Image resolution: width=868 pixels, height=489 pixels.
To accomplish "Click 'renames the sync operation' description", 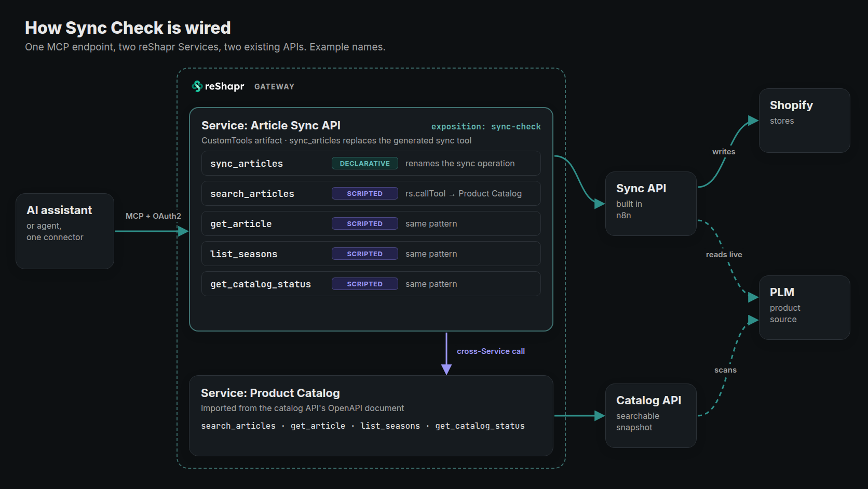I will 460,163.
